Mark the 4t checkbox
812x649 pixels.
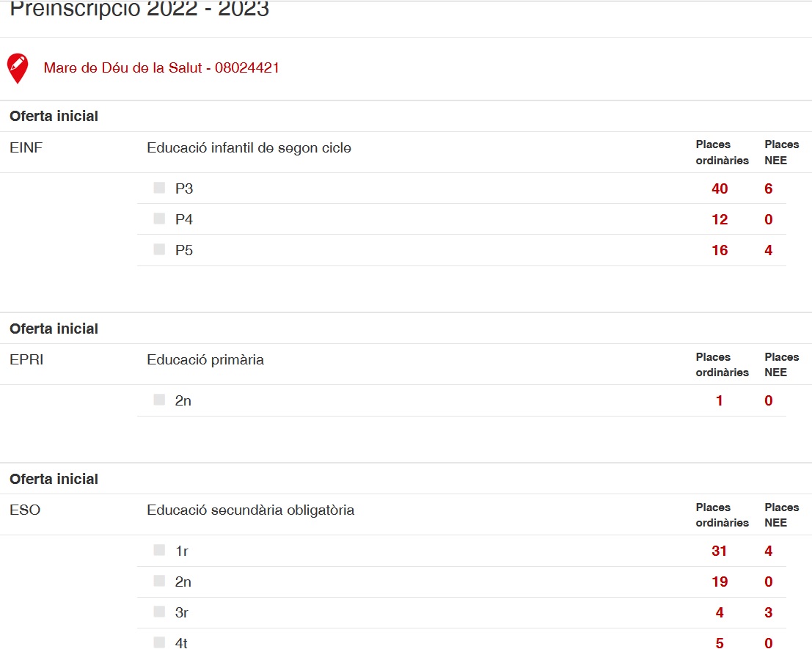pyautogui.click(x=159, y=642)
